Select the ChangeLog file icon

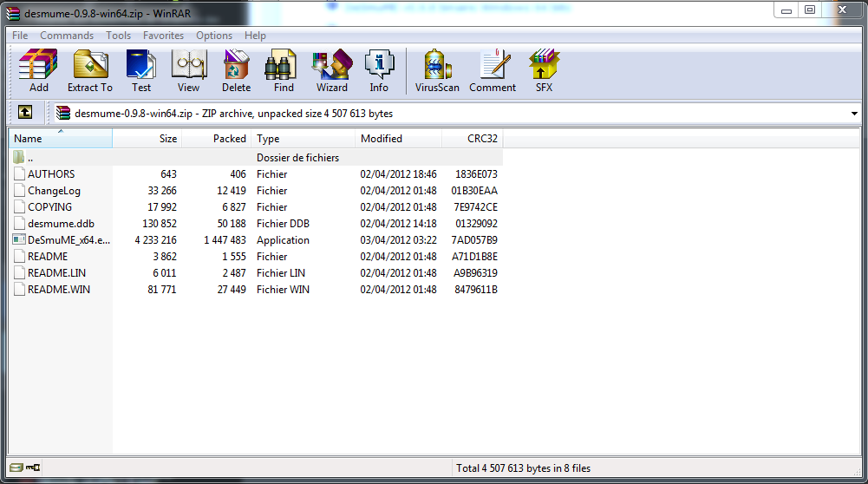pos(19,191)
